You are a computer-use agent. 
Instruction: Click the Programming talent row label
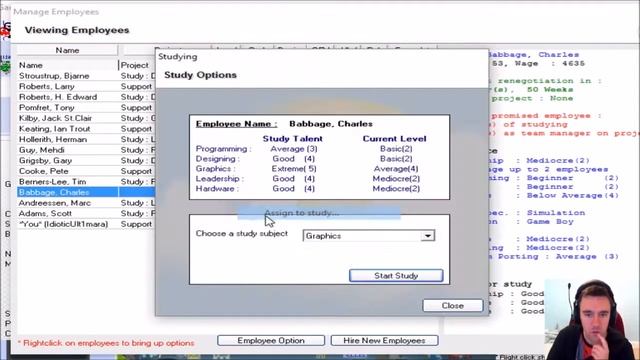(224, 149)
